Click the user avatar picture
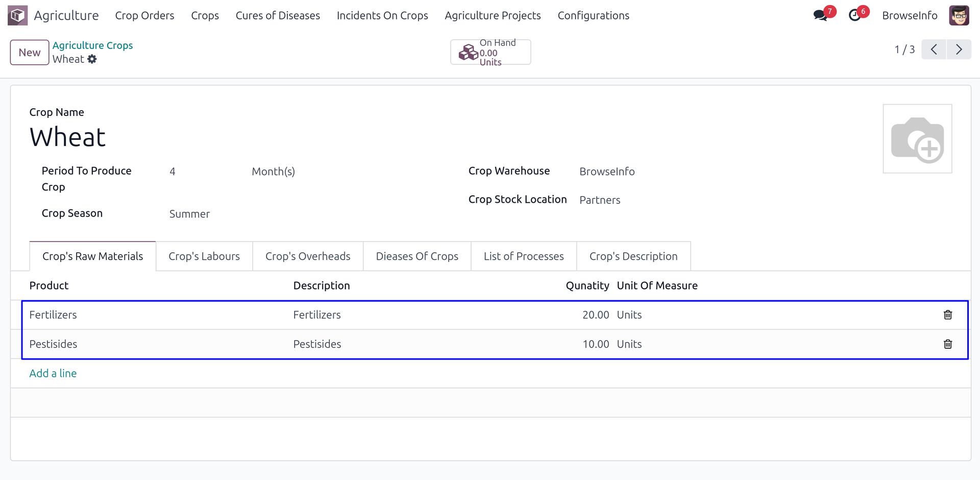This screenshot has height=480, width=980. pyautogui.click(x=959, y=15)
